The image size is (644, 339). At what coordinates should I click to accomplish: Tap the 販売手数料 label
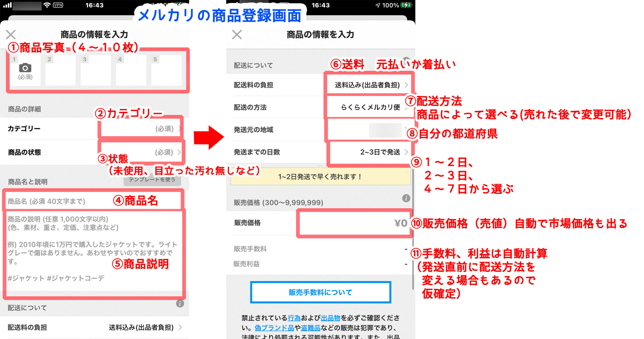[250, 249]
